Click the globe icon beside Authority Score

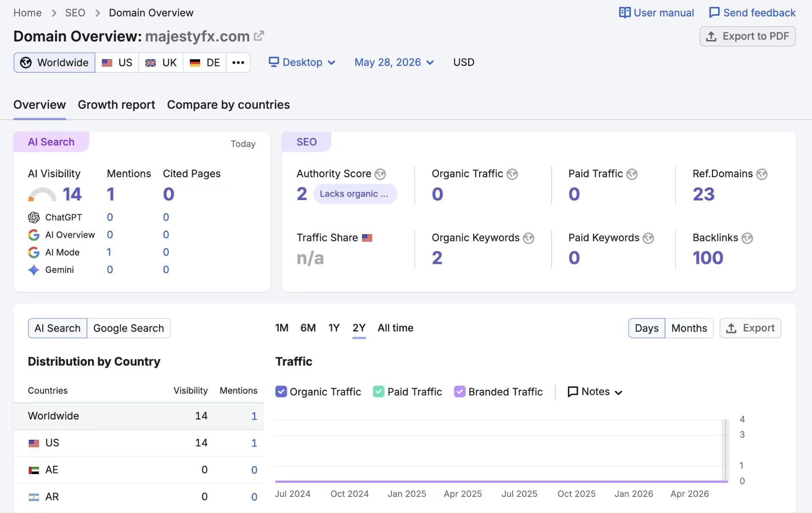coord(380,174)
